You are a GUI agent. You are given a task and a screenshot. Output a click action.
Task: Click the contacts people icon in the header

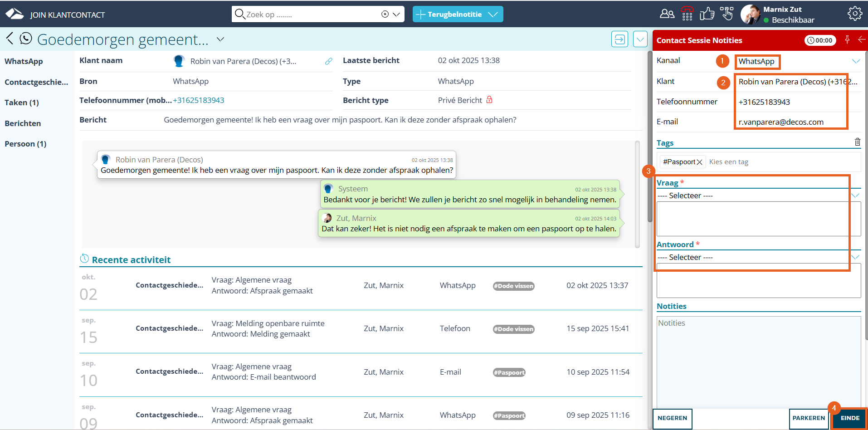click(x=667, y=14)
